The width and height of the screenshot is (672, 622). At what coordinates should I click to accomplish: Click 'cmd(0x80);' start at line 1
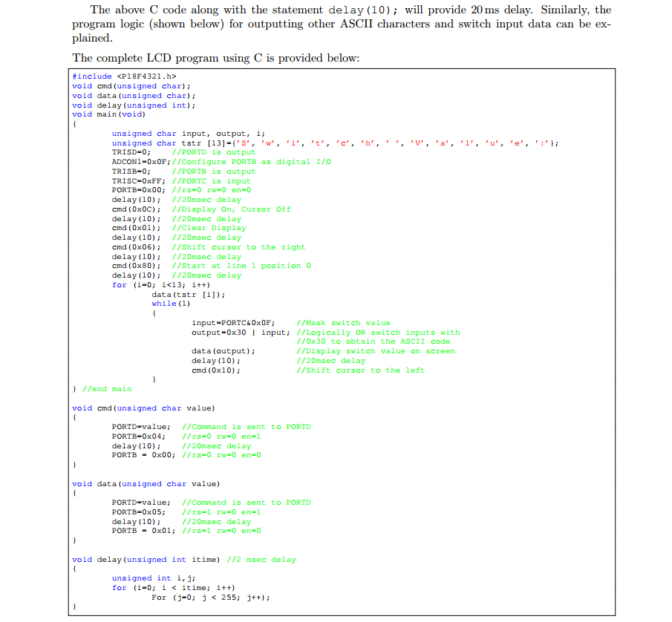click(x=137, y=266)
